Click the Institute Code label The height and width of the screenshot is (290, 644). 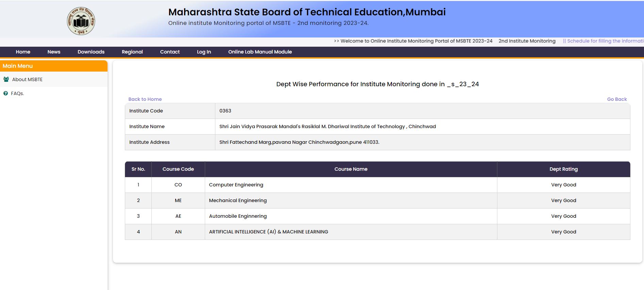coord(146,111)
